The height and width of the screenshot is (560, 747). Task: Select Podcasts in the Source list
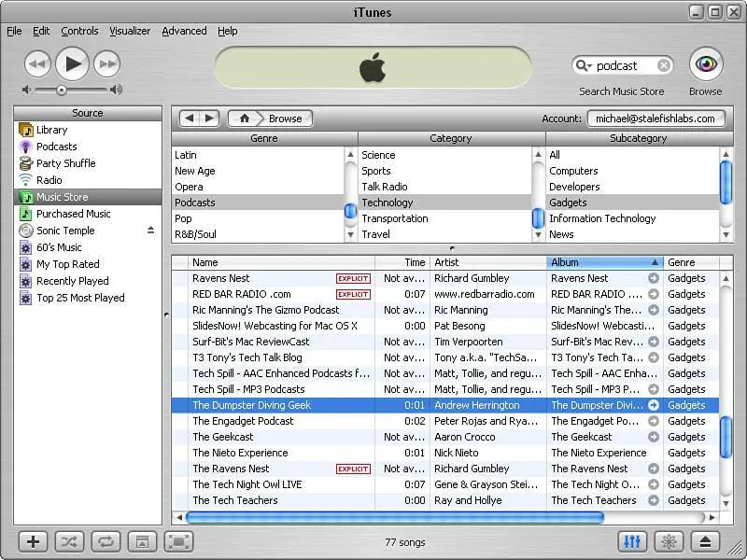point(88,147)
